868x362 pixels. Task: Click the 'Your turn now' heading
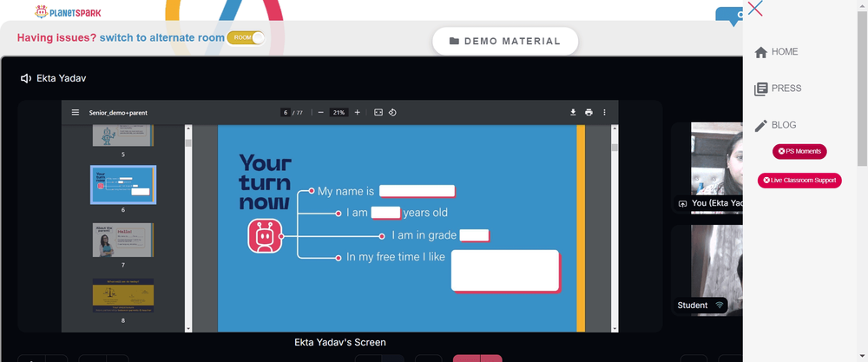coord(265,182)
